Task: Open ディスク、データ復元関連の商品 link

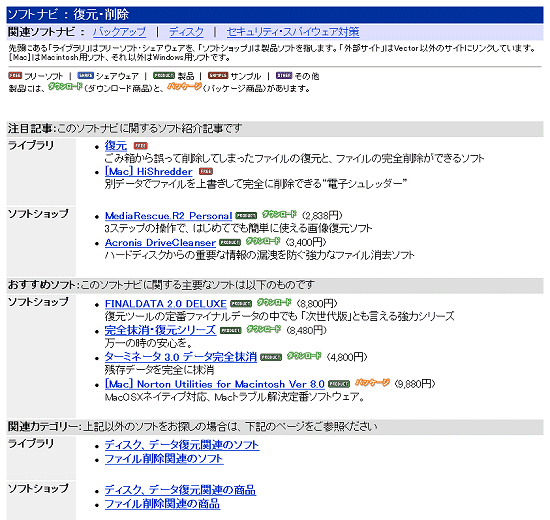Action: click(180, 490)
